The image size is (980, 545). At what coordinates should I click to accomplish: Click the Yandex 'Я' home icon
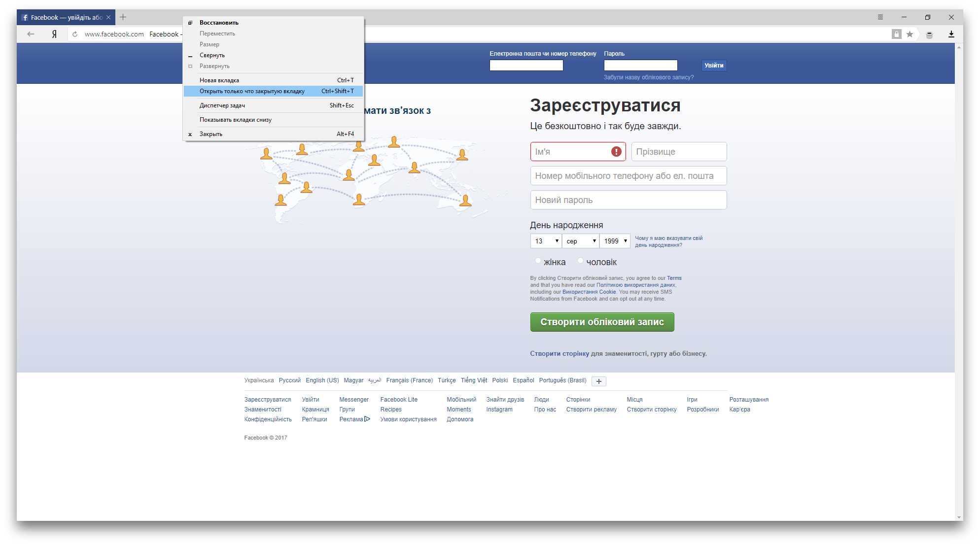[54, 34]
